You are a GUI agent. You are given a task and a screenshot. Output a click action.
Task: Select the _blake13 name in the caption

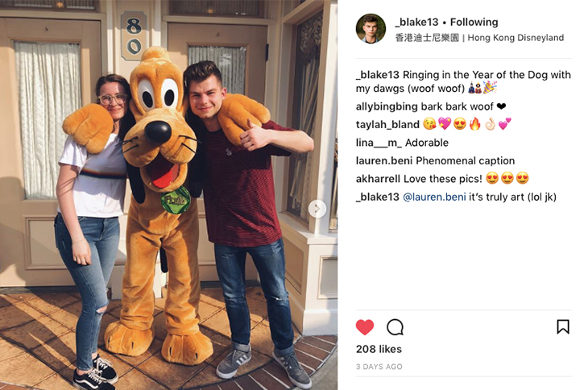(377, 75)
